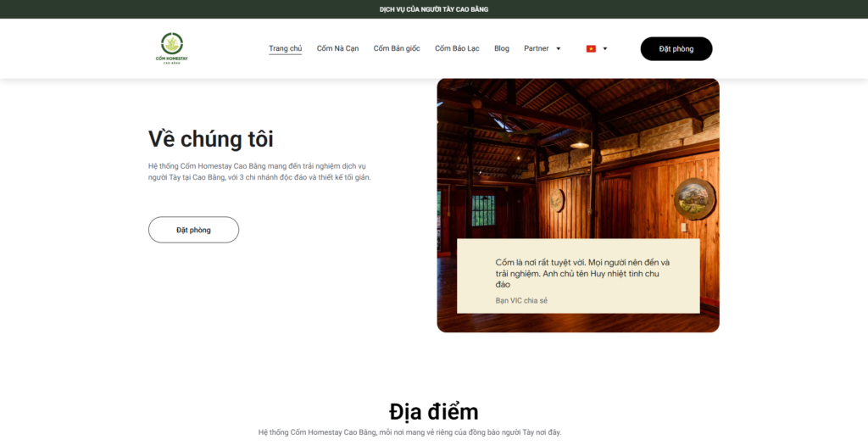Image resolution: width=868 pixels, height=446 pixels.
Task: Click the Bạn VIC chia sẻ text
Action: (x=521, y=300)
